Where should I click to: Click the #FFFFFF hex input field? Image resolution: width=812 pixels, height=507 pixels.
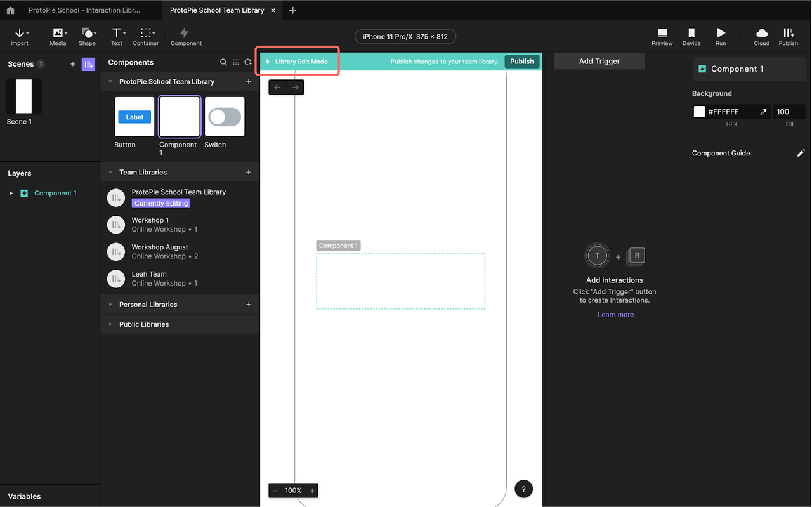732,112
